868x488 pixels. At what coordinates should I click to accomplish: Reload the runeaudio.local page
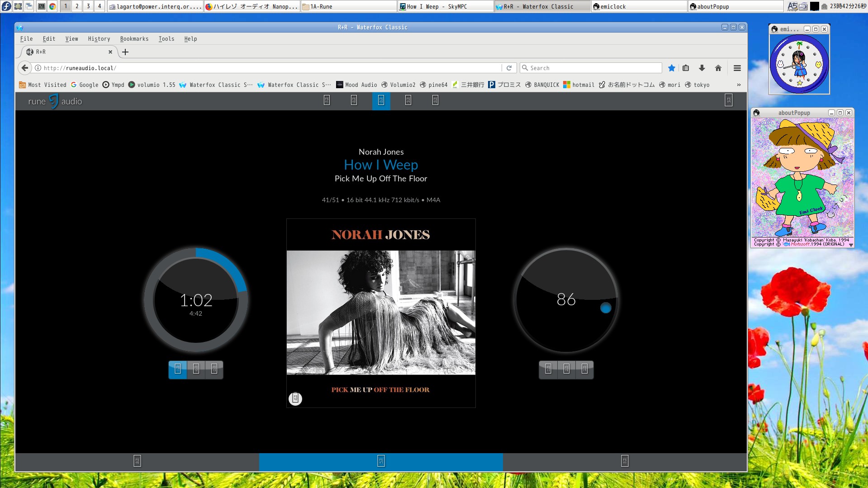509,68
